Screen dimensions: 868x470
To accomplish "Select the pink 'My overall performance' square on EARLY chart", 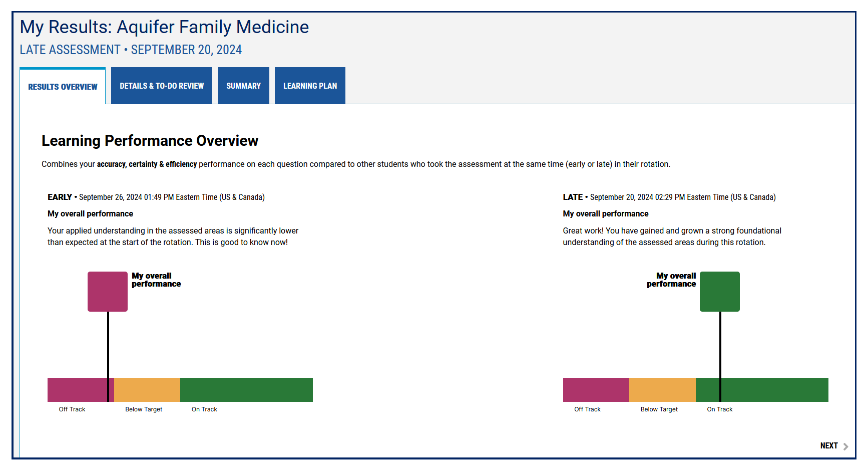I will pyautogui.click(x=107, y=291).
